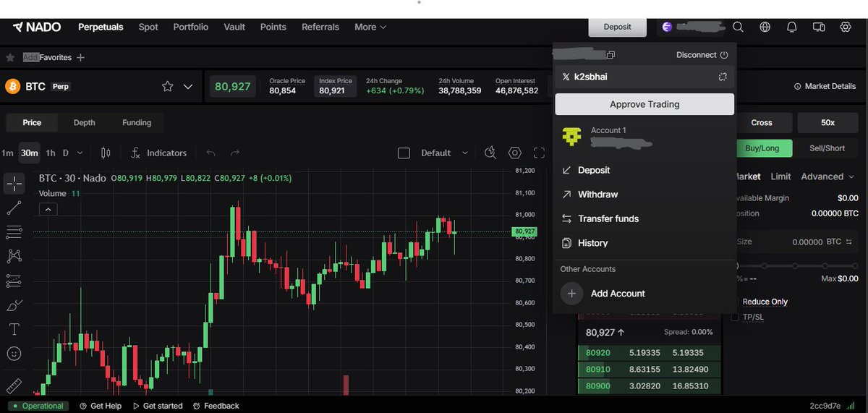Image resolution: width=868 pixels, height=413 pixels.
Task: Enable the TP/SL checkbox
Action: [x=736, y=317]
